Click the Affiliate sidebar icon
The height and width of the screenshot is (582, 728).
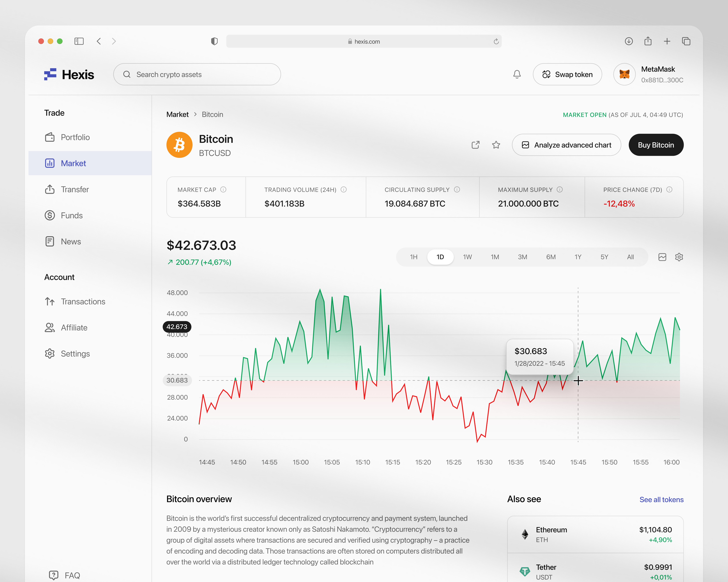click(50, 327)
